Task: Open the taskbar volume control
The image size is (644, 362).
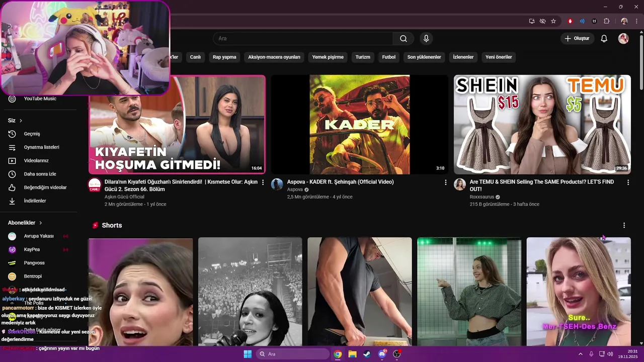Action: point(610,354)
